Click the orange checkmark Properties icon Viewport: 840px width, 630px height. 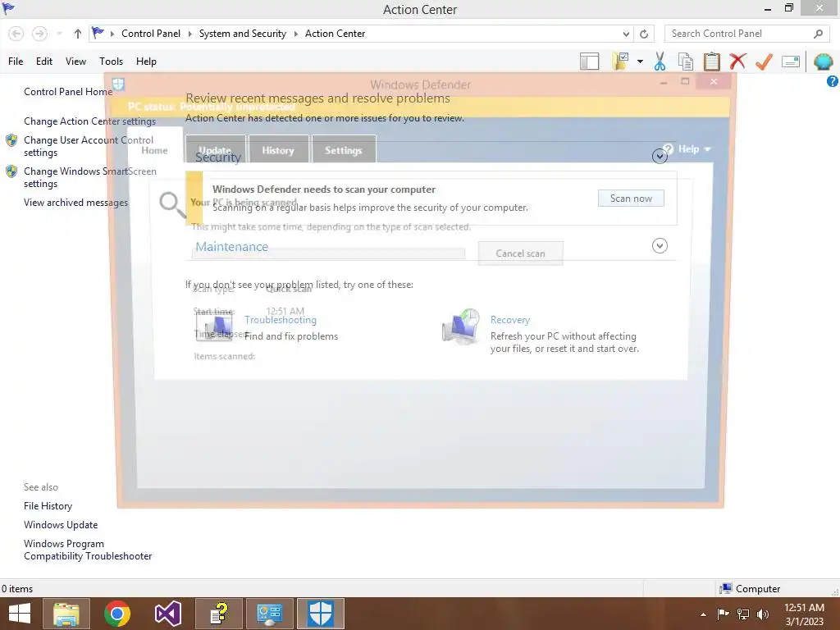click(764, 62)
